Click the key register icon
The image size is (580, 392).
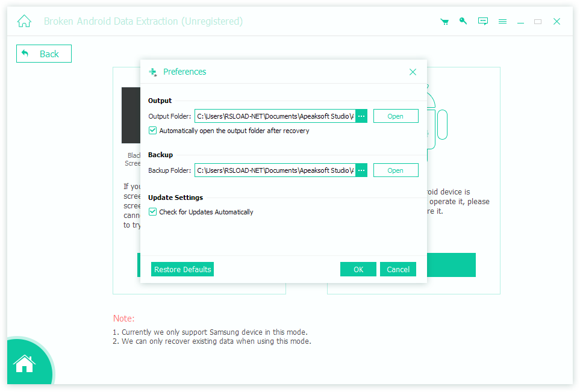[x=463, y=21]
